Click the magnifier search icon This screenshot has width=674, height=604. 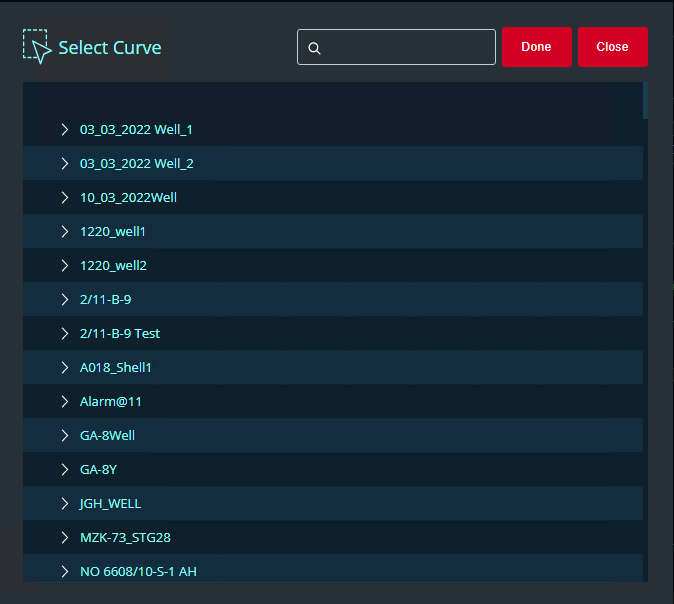point(314,48)
